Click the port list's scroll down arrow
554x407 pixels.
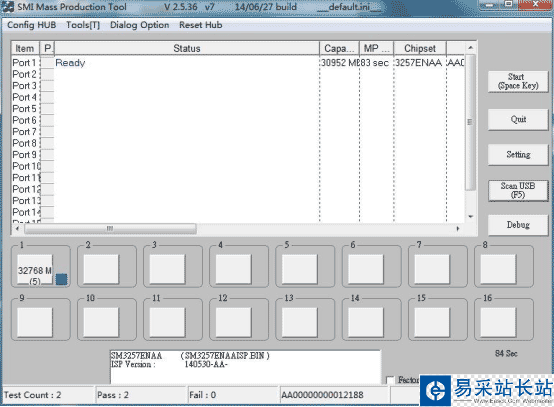(x=471, y=217)
